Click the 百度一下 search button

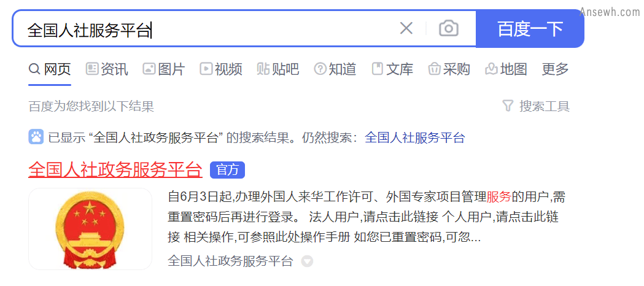click(530, 29)
